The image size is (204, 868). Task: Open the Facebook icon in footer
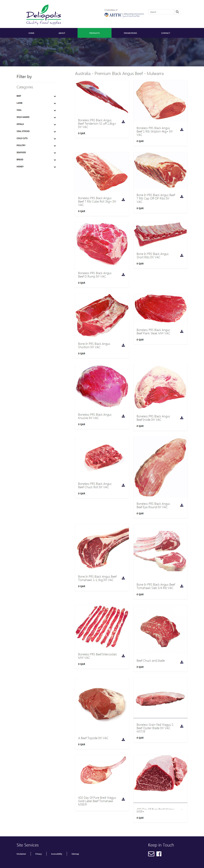(x=159, y=854)
